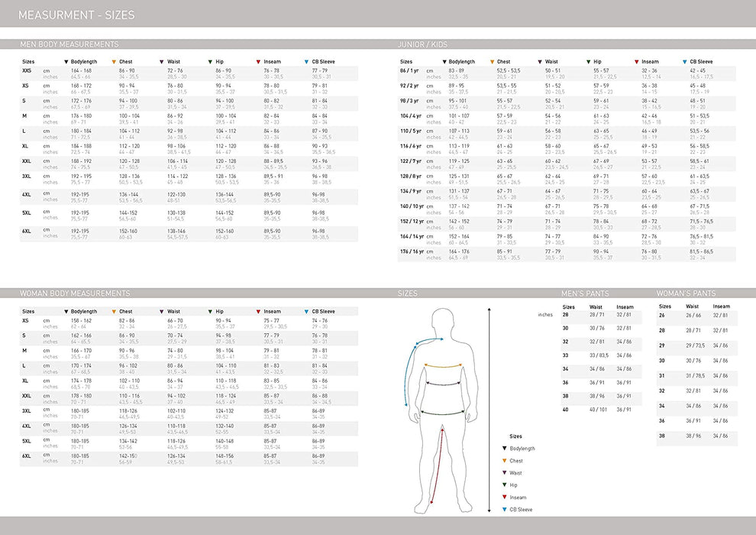Viewport: 756px width, 535px height.
Task: Click the Sizes panel header above the figure
Action: pos(409,293)
